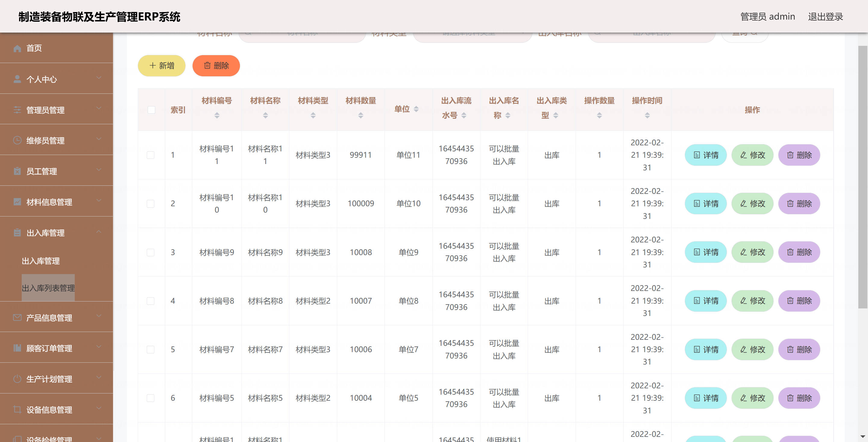Click the clock icon for 维修员管理
Screen dimensions: 868x442
(x=17, y=140)
